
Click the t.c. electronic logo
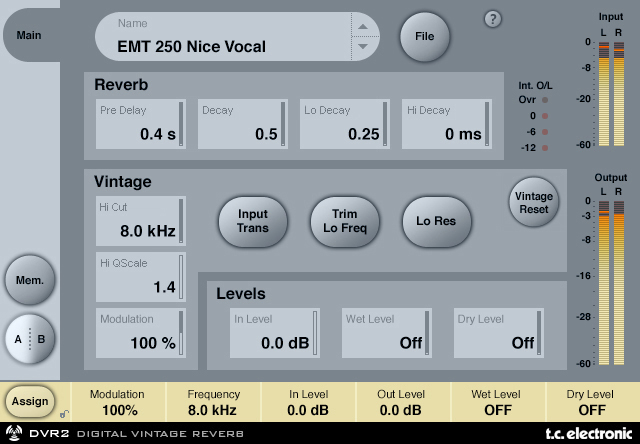click(589, 433)
